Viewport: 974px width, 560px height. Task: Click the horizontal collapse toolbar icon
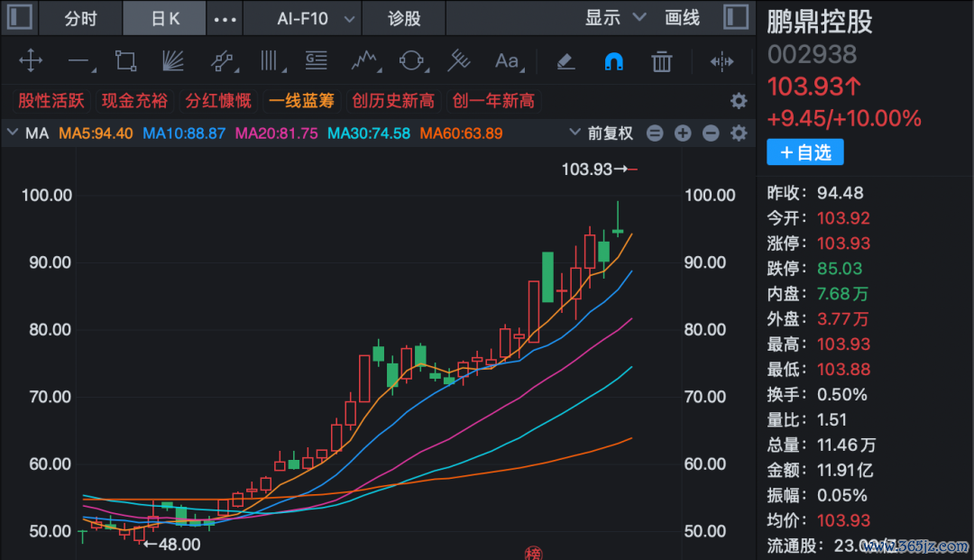pyautogui.click(x=721, y=61)
